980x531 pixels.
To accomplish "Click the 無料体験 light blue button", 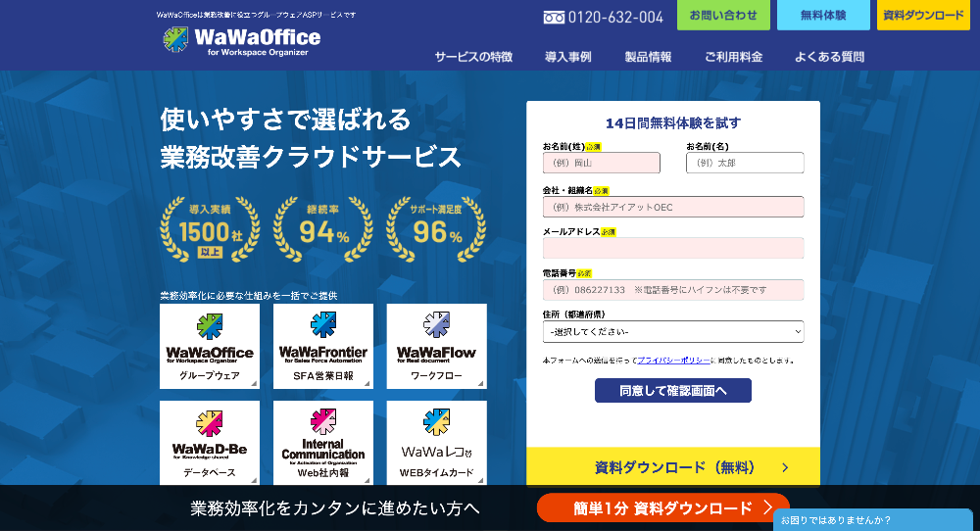I will point(823,15).
